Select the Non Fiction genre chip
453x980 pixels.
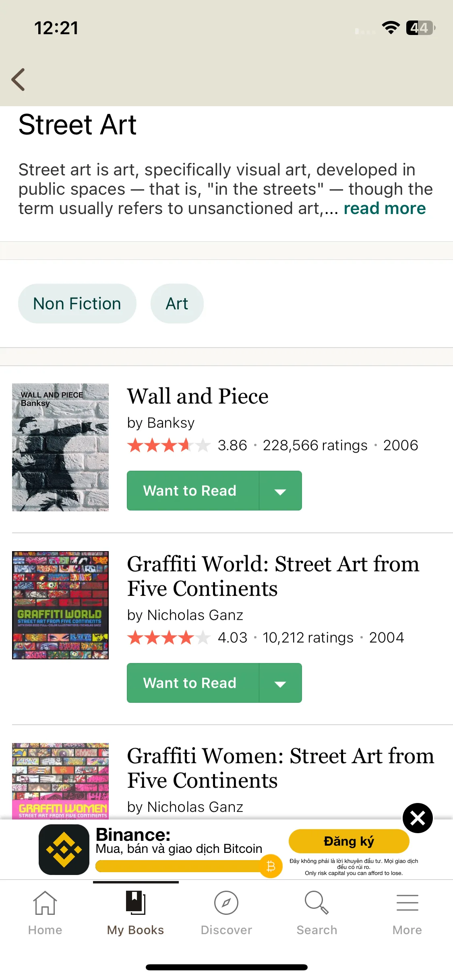pos(77,303)
